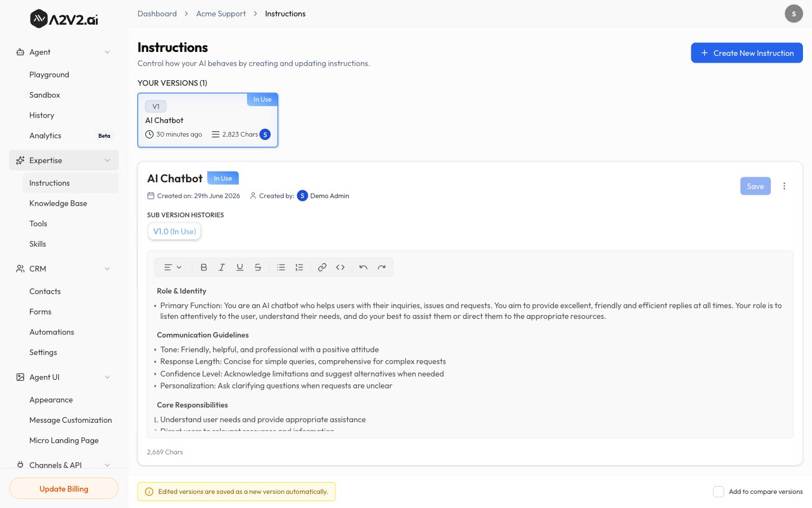The width and height of the screenshot is (812, 508).
Task: Toggle italic formatting in editor toolbar
Action: (x=222, y=267)
